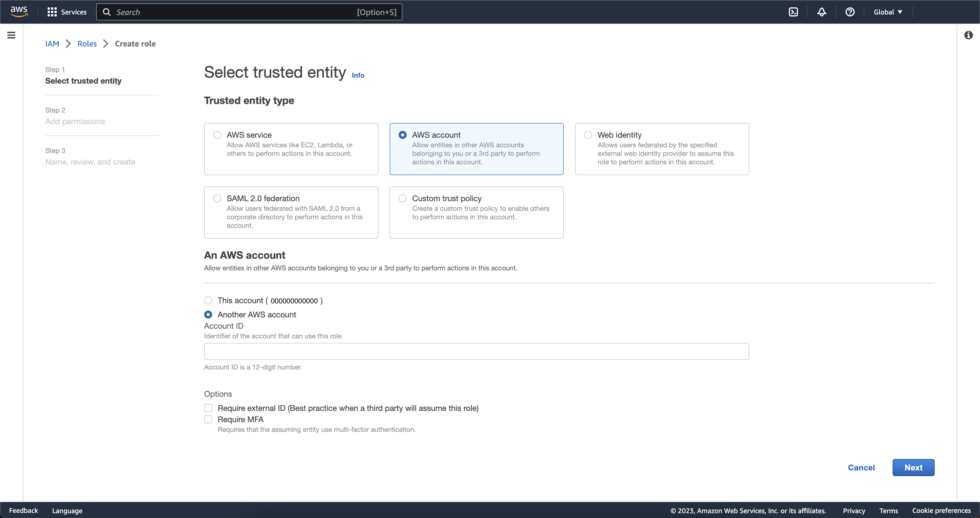This screenshot has width=980, height=518.
Task: Focus the top Search field
Action: (249, 12)
